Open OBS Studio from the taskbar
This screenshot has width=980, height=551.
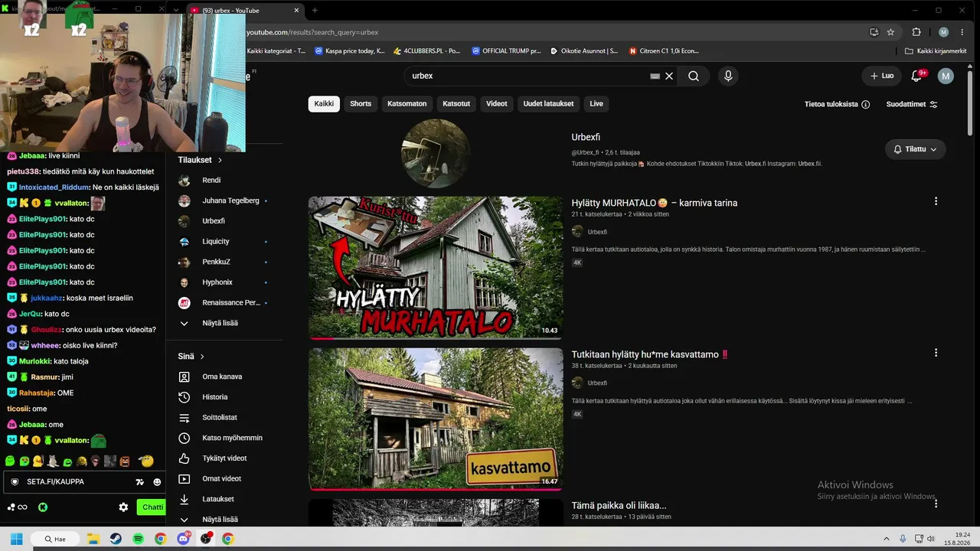pos(205,539)
